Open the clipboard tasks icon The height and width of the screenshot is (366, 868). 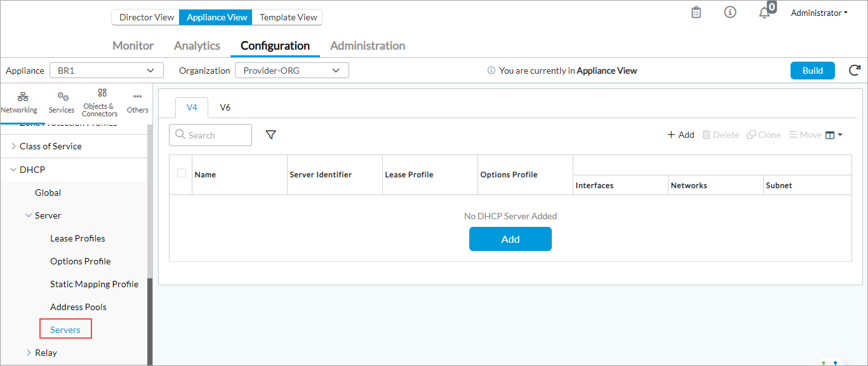click(697, 13)
